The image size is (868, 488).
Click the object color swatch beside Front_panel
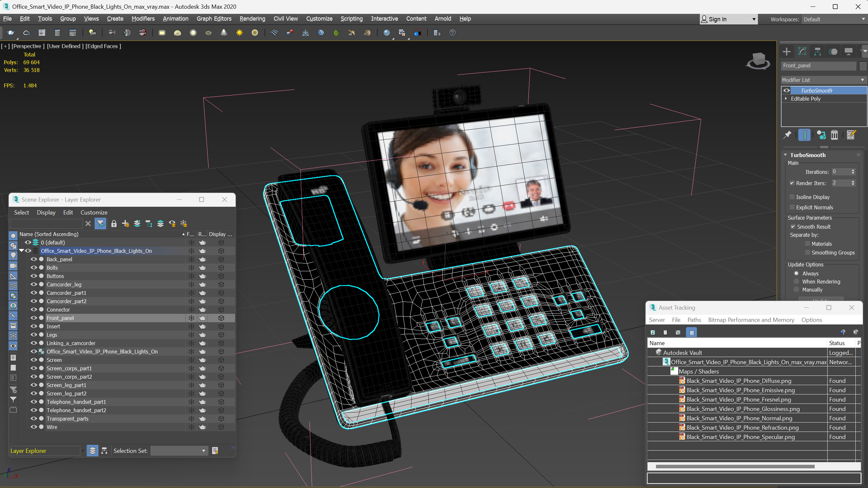[862, 66]
